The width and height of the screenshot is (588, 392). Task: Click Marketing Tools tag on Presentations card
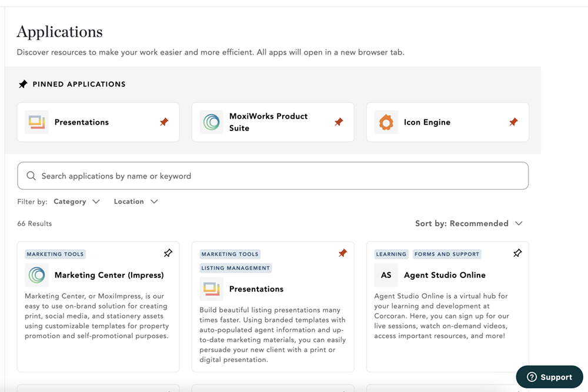(230, 254)
